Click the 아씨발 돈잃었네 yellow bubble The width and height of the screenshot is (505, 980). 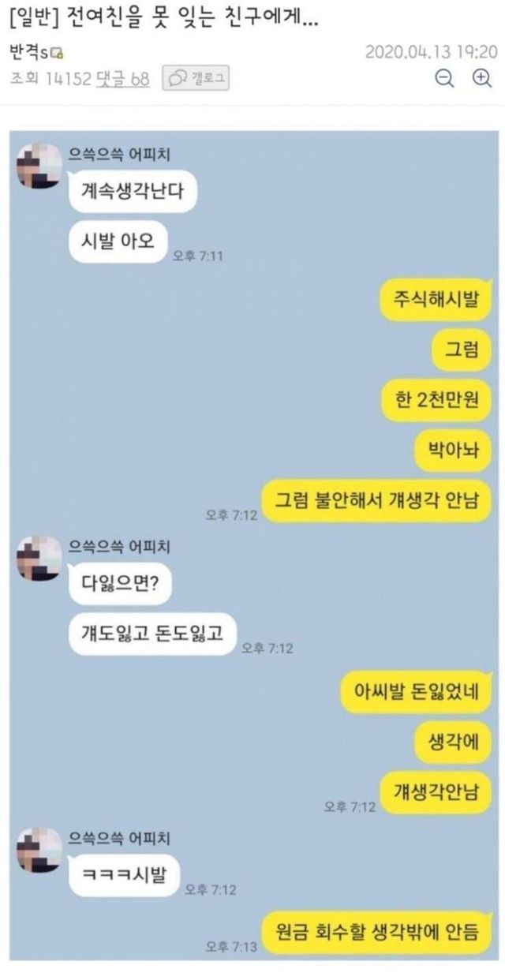tap(417, 693)
